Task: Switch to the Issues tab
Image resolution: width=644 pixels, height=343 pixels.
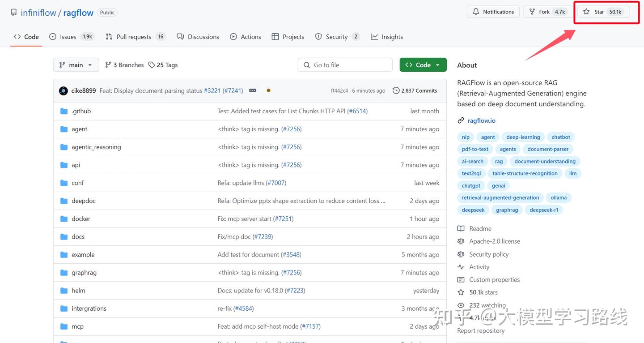Action: (x=68, y=37)
